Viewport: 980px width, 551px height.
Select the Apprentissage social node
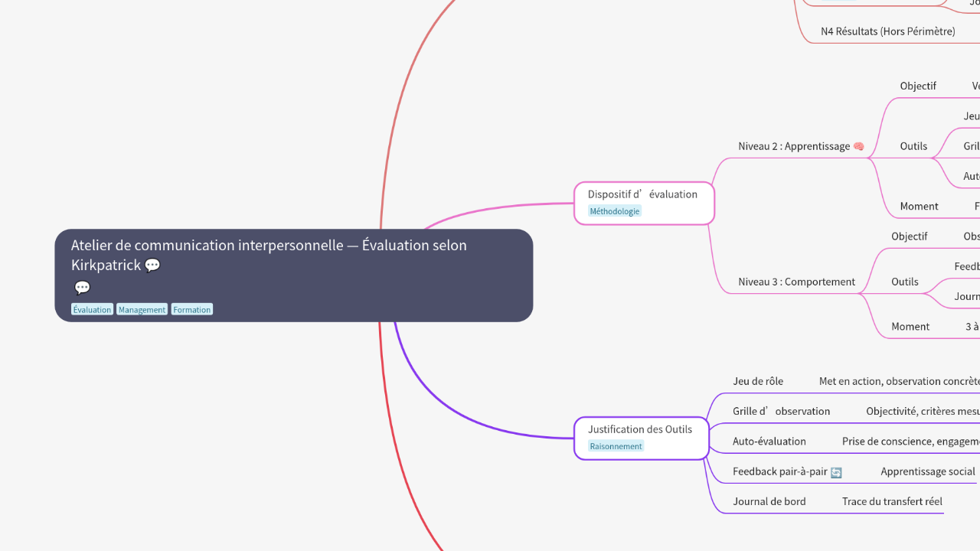pyautogui.click(x=927, y=471)
